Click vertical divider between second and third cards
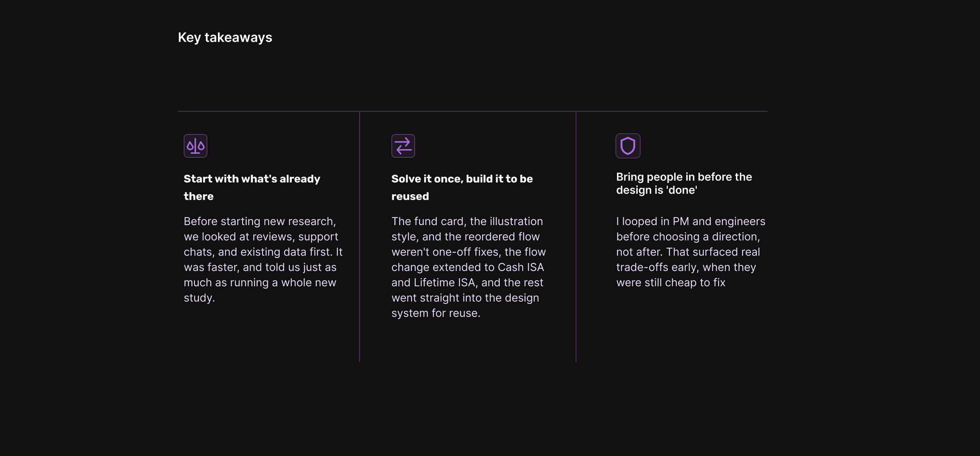 (576, 237)
